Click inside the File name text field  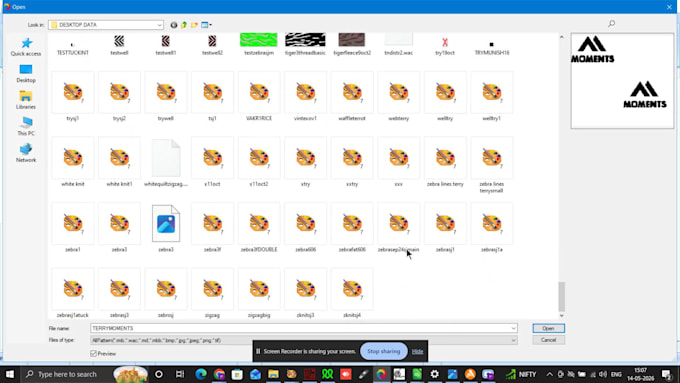pos(300,328)
